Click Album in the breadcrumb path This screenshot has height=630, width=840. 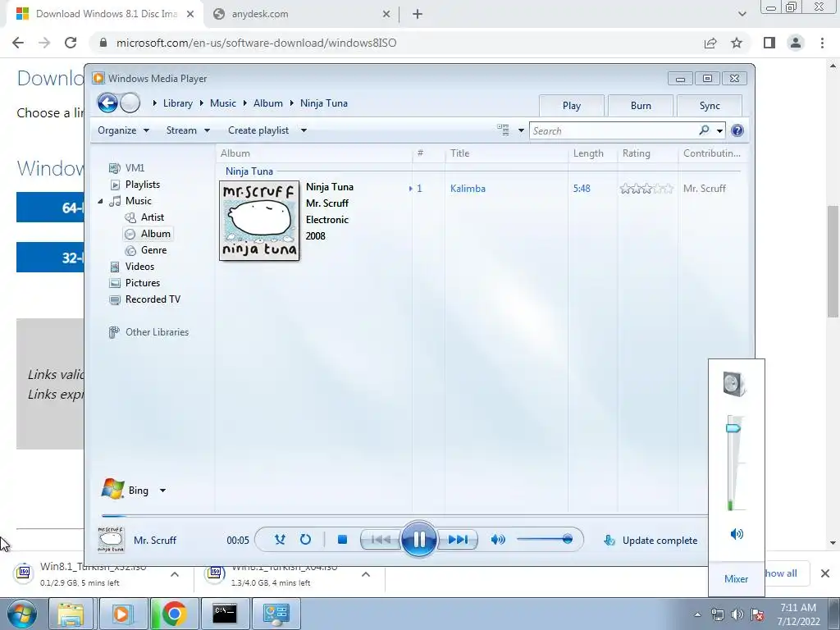(x=268, y=103)
